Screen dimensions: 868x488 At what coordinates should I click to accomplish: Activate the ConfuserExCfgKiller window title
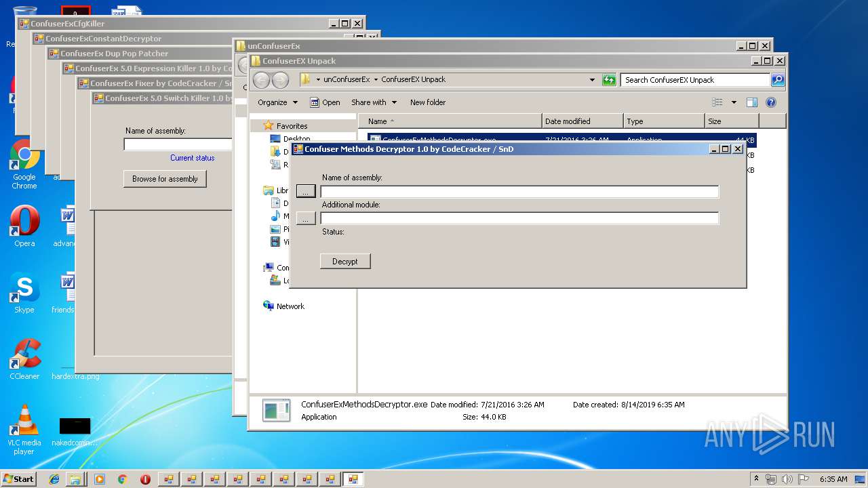[x=68, y=24]
